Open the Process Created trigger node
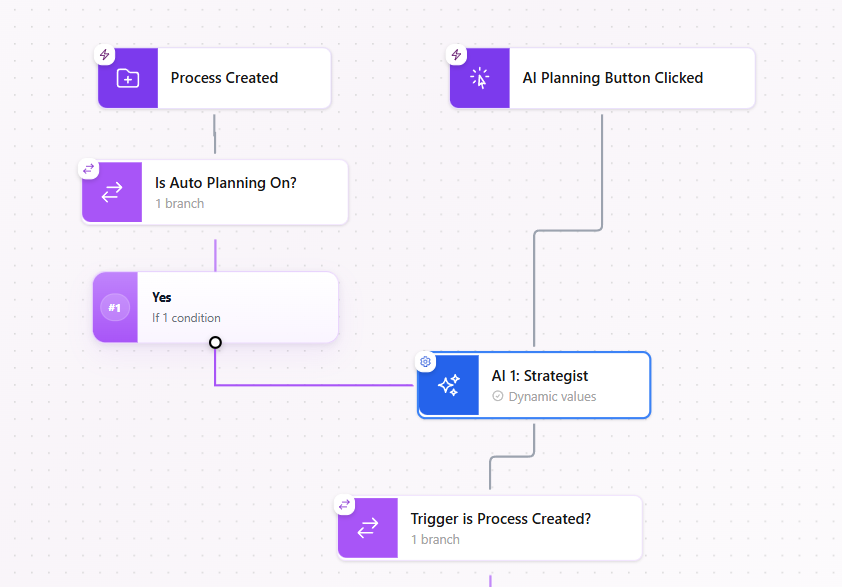842x587 pixels. (x=224, y=77)
